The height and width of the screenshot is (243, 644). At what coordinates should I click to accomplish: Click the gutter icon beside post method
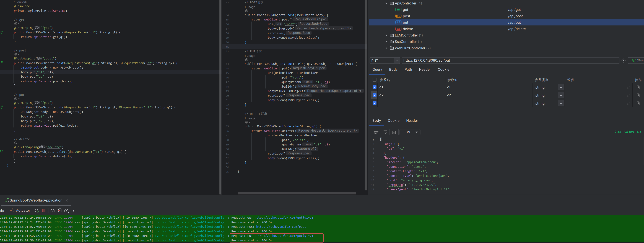(1, 63)
